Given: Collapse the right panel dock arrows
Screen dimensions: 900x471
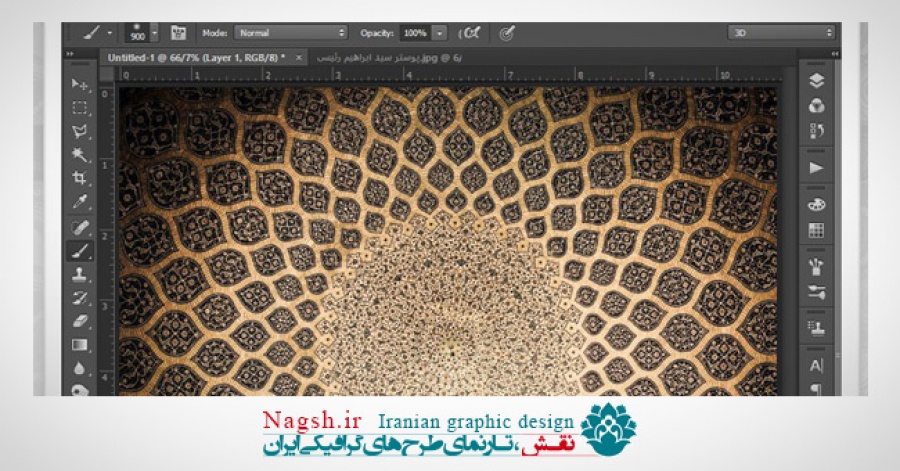Looking at the screenshot, I should click(835, 54).
